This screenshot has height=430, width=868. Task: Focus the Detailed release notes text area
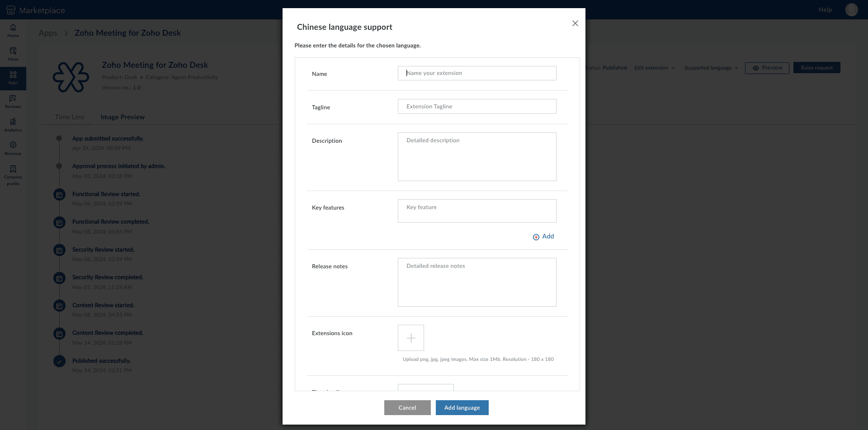pos(477,282)
